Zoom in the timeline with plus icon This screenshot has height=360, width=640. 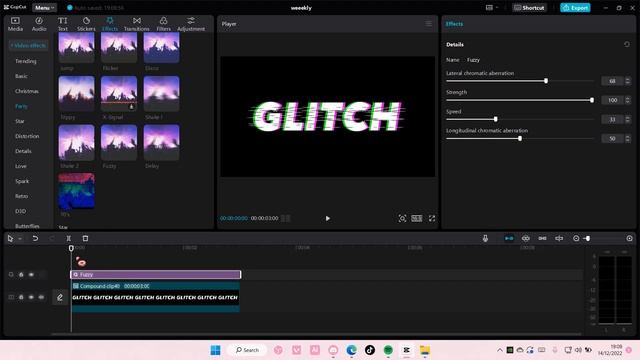tap(629, 238)
